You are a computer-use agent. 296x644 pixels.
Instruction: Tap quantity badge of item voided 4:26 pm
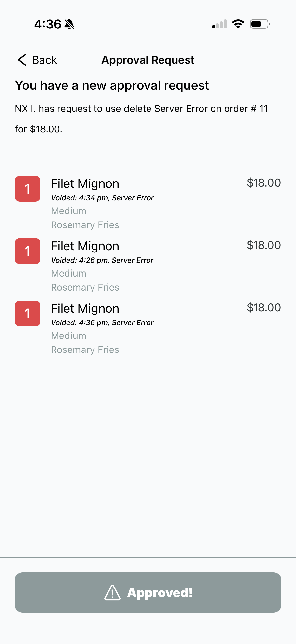click(28, 251)
